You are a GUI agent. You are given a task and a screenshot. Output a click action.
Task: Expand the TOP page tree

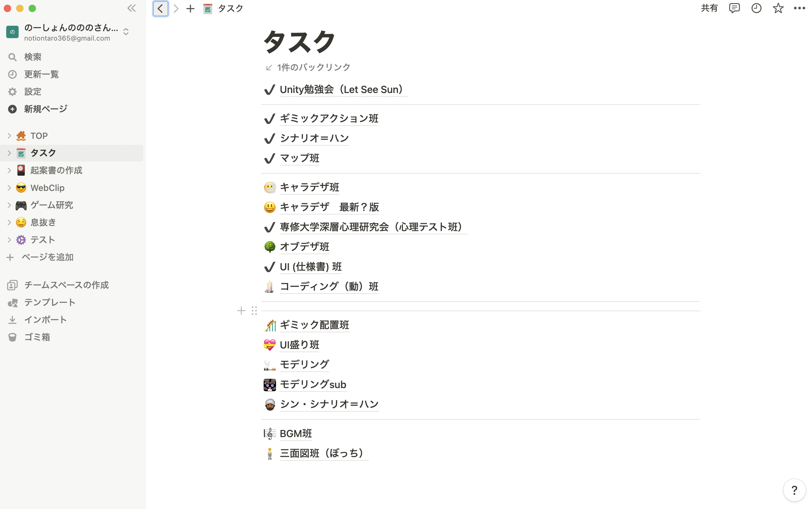9,136
